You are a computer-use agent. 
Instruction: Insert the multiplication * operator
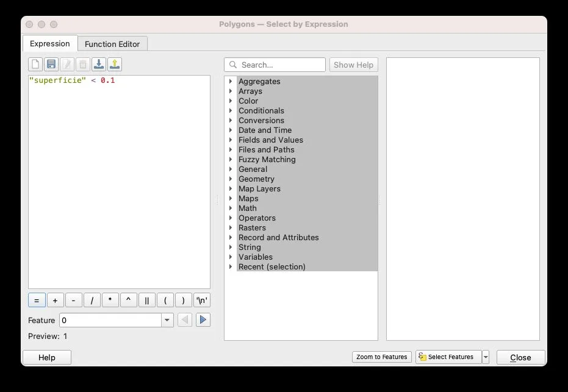tap(110, 301)
